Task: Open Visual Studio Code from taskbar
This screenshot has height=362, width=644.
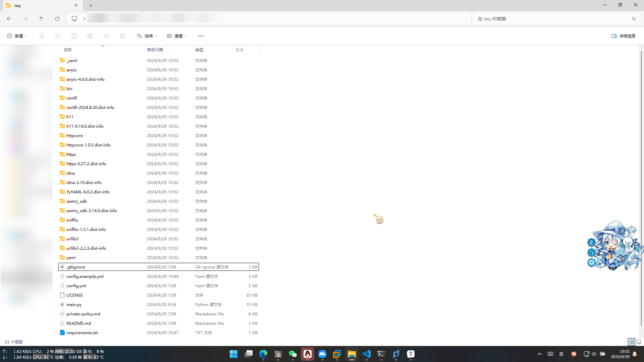Action: click(x=366, y=354)
